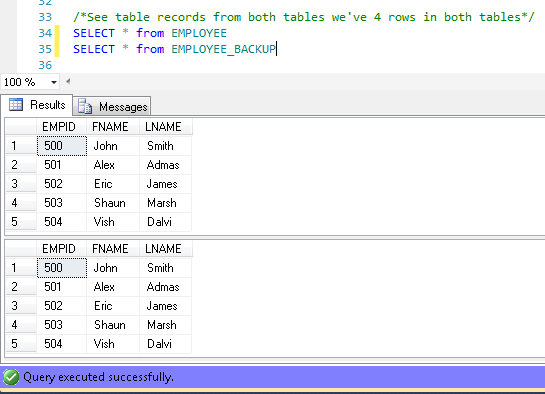Screen dimensions: 545x394
Task: Select row header 4 in second result grid
Action: [21, 325]
